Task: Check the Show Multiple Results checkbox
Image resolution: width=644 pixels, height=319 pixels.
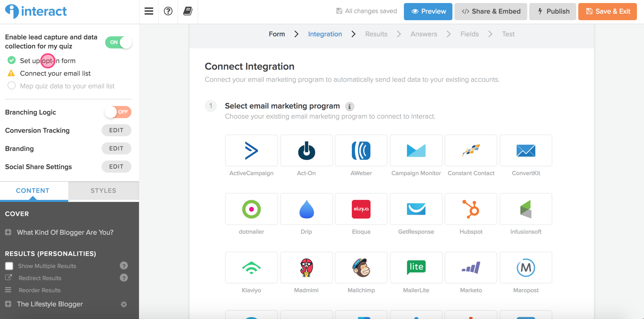Action: coord(9,266)
